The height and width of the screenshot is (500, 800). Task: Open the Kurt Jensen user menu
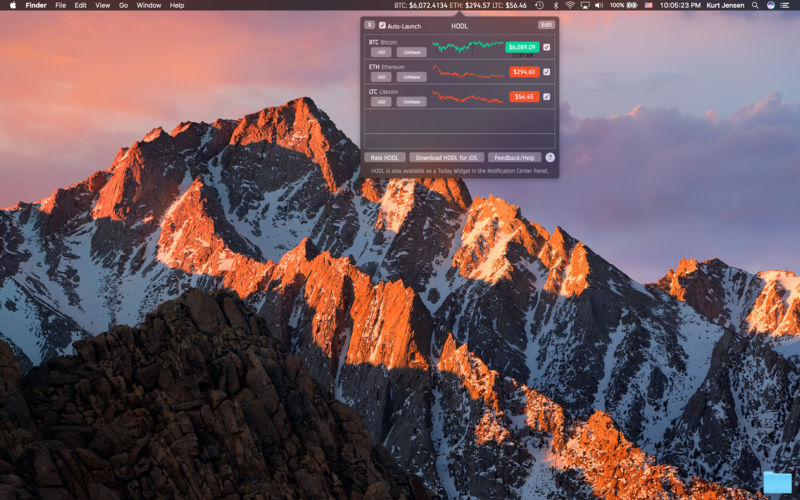click(x=725, y=5)
